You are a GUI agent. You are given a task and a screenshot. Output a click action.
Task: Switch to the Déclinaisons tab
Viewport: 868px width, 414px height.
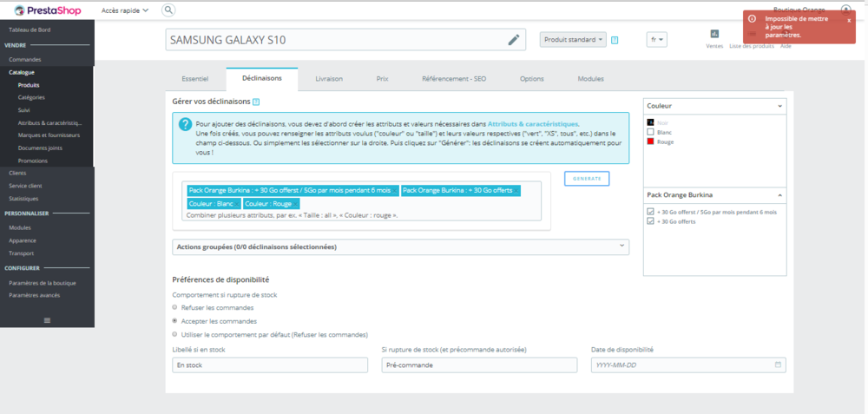click(262, 79)
